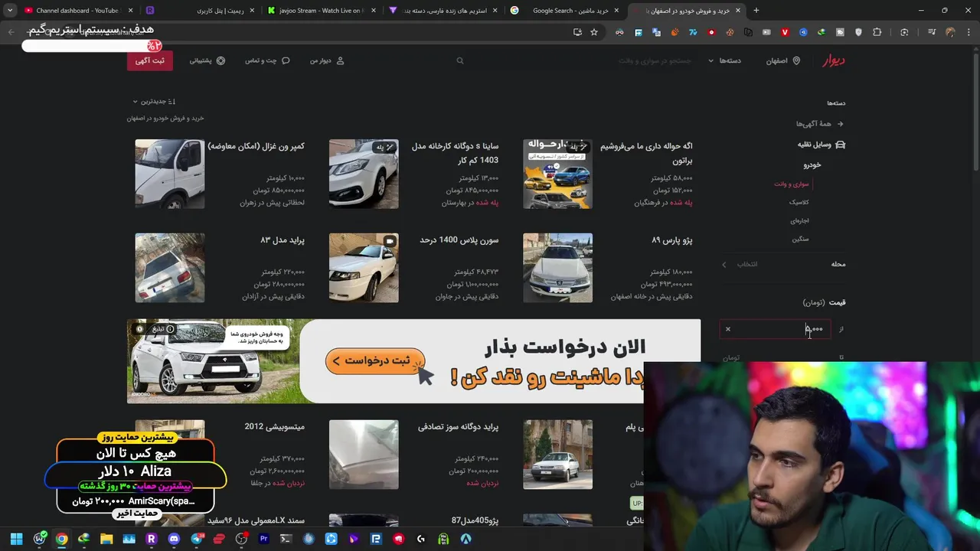Expand the دسته‌ها categories dropdown
This screenshot has height=551, width=980.
724,60
